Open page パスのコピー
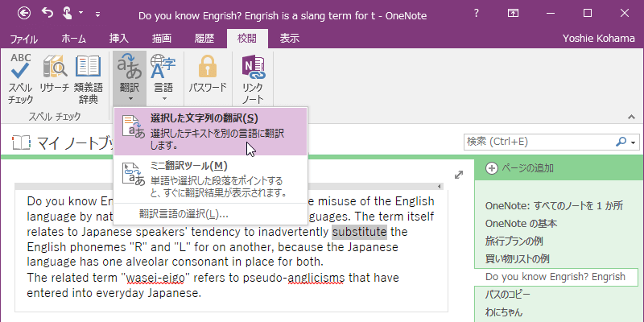 tap(508, 295)
